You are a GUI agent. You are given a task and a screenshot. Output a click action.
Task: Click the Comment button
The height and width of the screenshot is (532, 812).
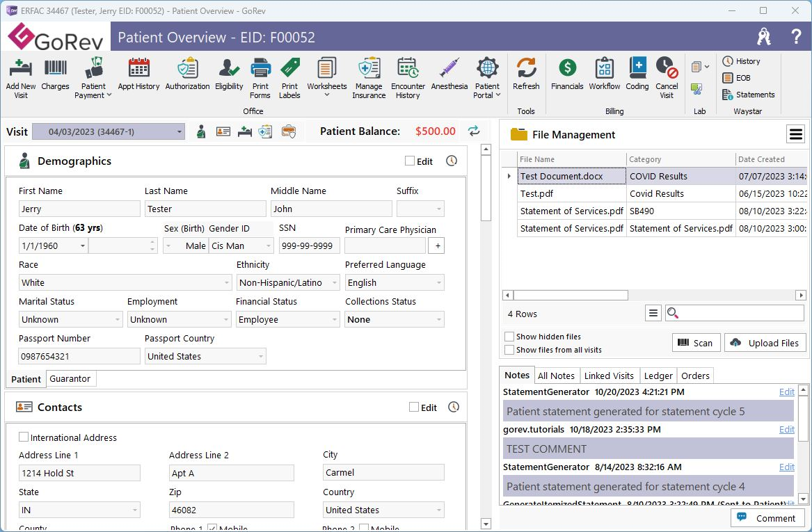(x=767, y=518)
